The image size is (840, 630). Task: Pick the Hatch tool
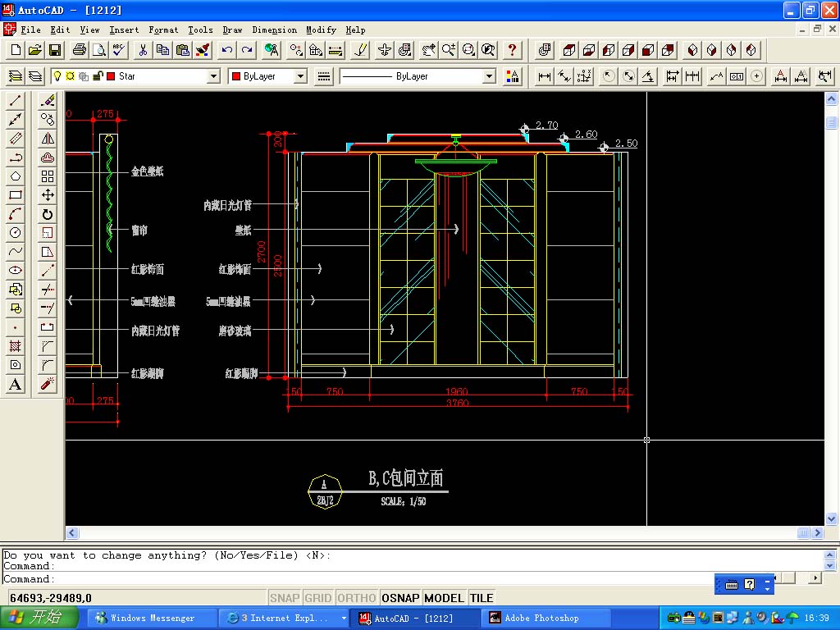tap(15, 346)
